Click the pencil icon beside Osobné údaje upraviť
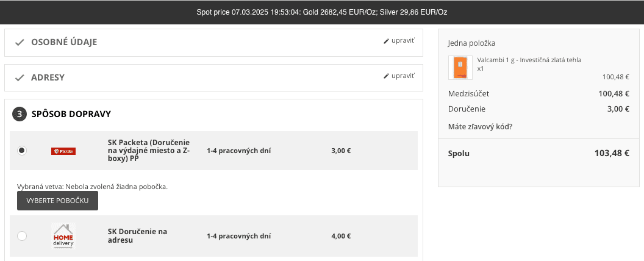The width and height of the screenshot is (644, 261). pyautogui.click(x=386, y=41)
